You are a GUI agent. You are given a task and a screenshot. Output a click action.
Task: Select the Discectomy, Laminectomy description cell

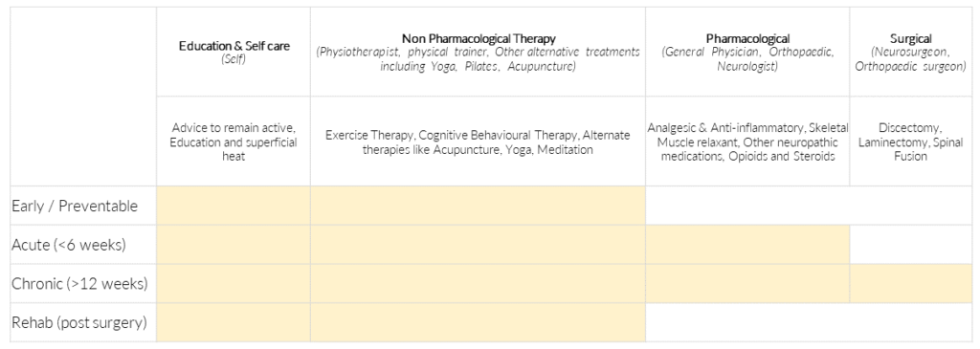coord(911,142)
